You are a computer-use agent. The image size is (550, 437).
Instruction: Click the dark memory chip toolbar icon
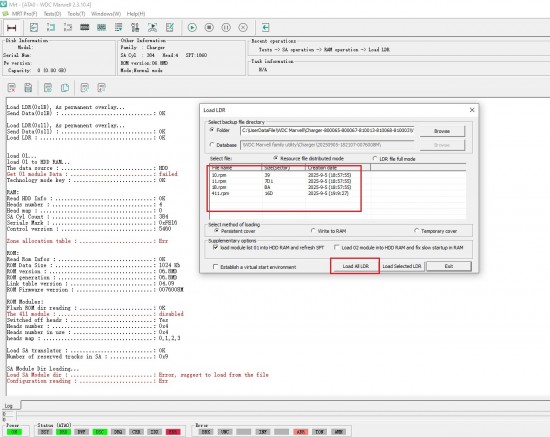pyautogui.click(x=85, y=27)
